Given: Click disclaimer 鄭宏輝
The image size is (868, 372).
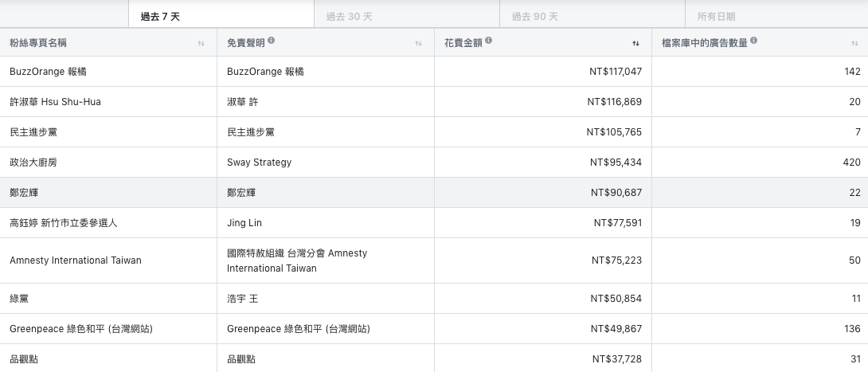Looking at the screenshot, I should pos(241,193).
